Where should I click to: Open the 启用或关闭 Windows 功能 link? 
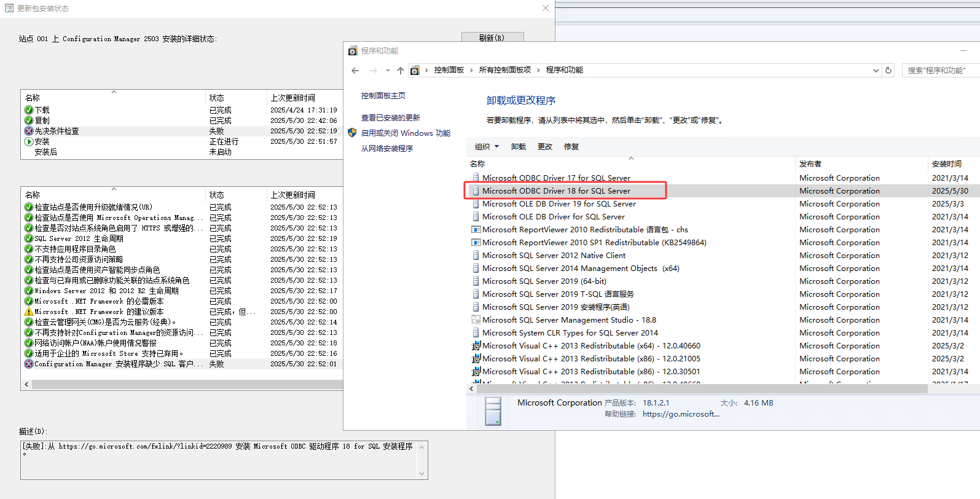(406, 133)
